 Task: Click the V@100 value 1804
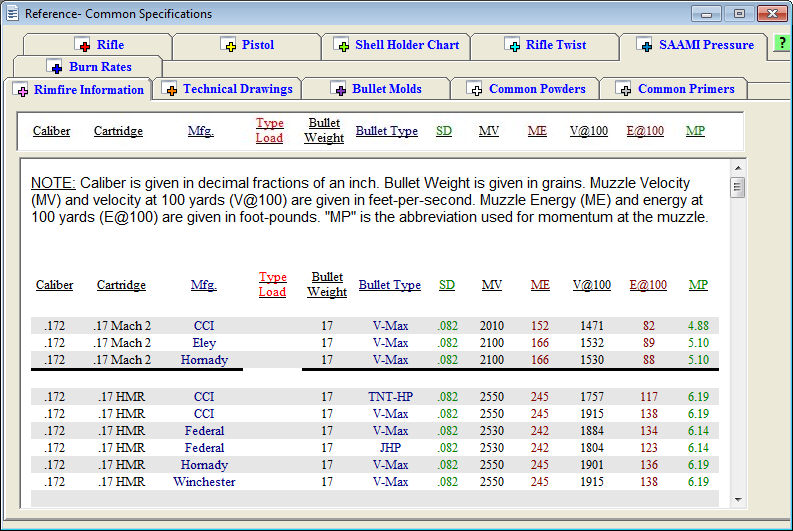pos(592,448)
